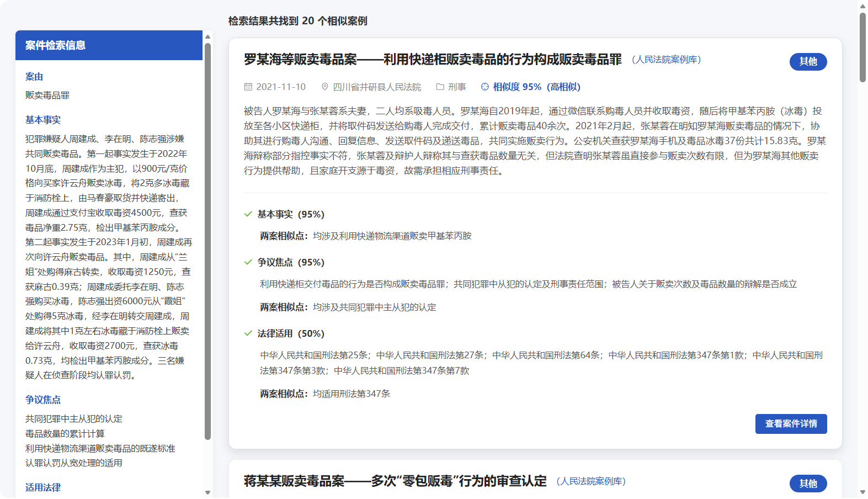Click the checkmark icon beside 法律适用 (50%)

pyautogui.click(x=248, y=333)
